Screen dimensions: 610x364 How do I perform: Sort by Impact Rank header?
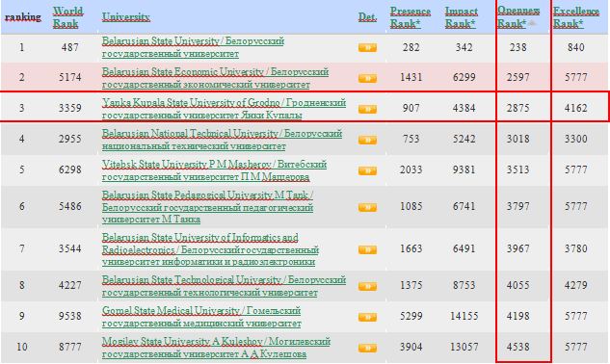[462, 17]
